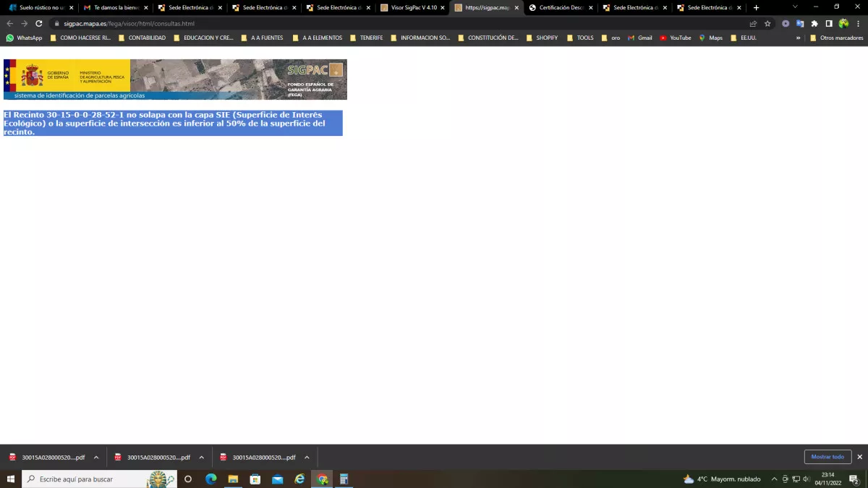Open the Calculator app in taskbar
This screenshot has width=868, height=488.
click(344, 479)
